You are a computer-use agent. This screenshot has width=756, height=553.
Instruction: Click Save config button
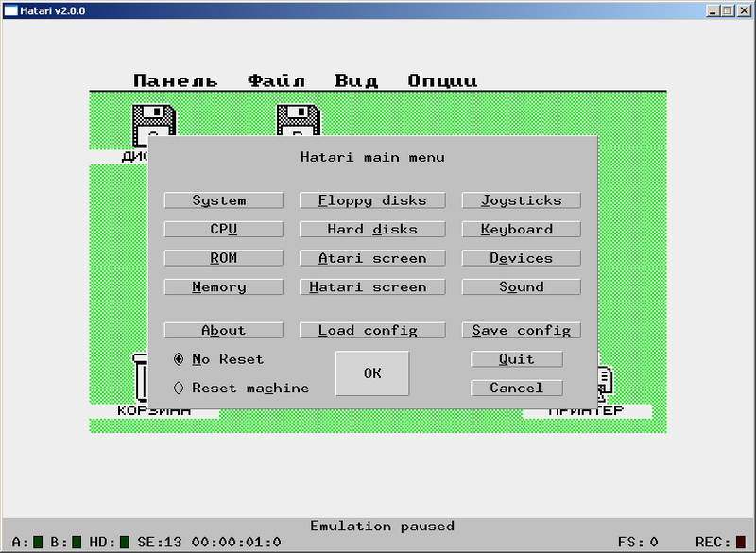(522, 330)
